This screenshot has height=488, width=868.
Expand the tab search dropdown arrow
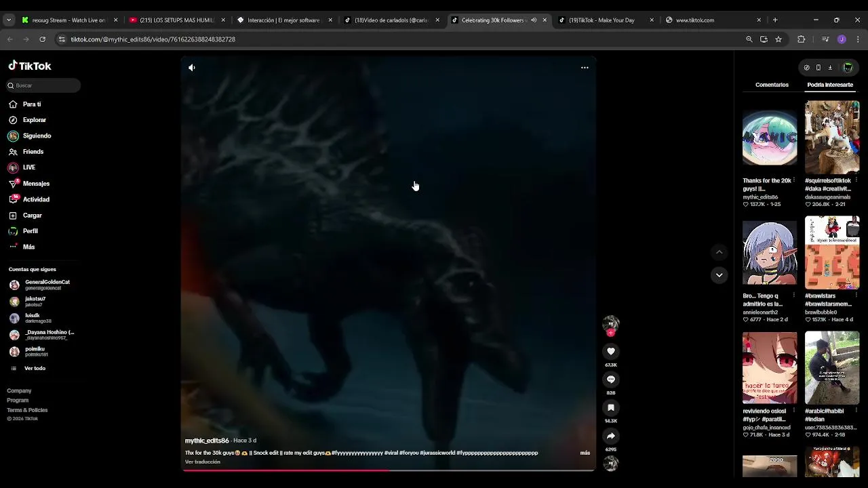(9, 20)
